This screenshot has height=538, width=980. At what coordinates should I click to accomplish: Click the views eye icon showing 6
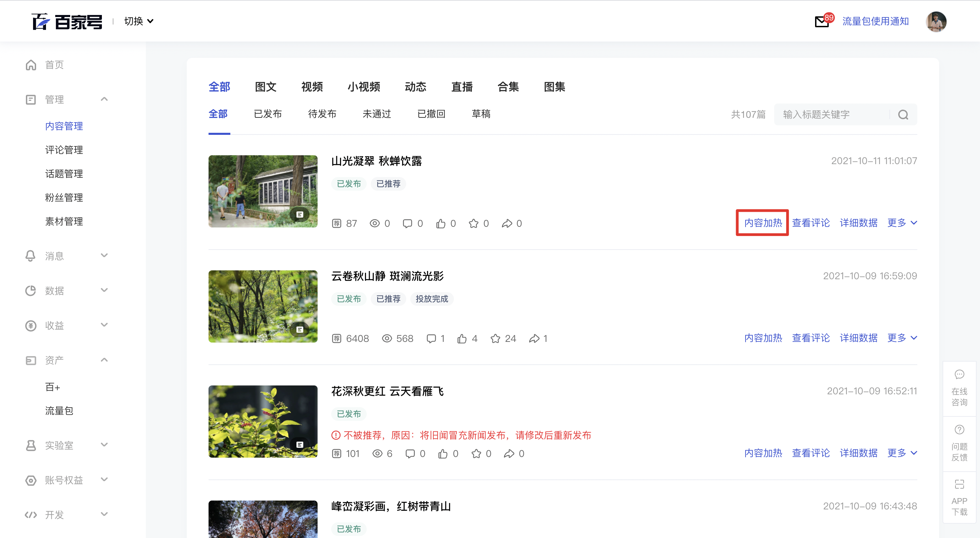click(377, 454)
